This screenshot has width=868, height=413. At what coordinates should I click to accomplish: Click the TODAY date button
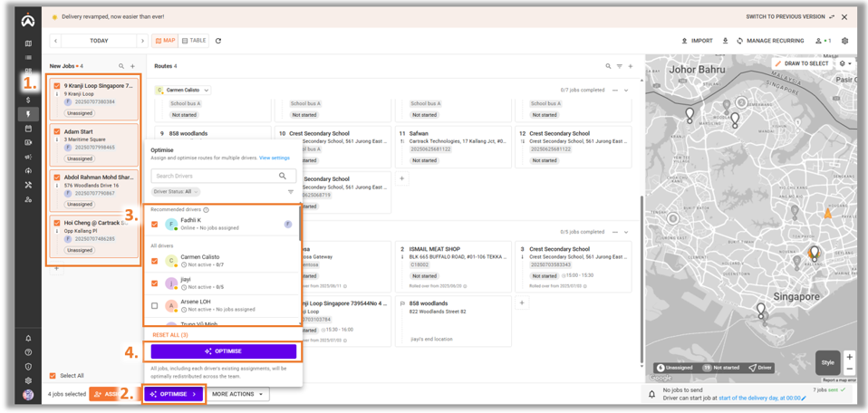99,41
